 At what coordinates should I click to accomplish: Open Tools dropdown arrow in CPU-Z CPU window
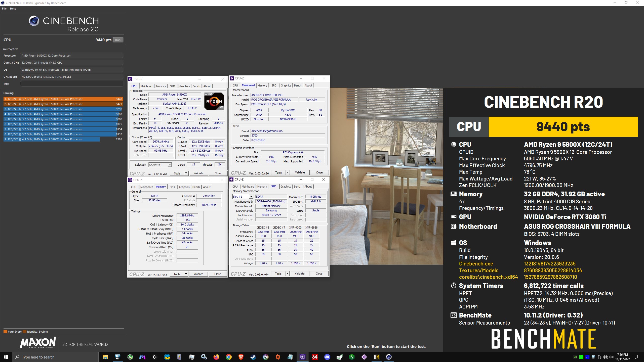186,173
